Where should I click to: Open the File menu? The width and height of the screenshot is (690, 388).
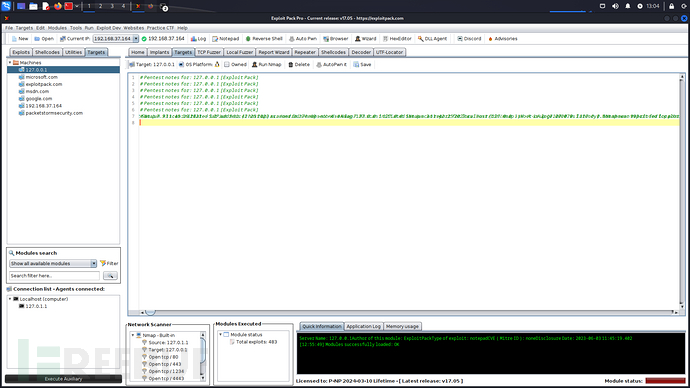coord(9,28)
